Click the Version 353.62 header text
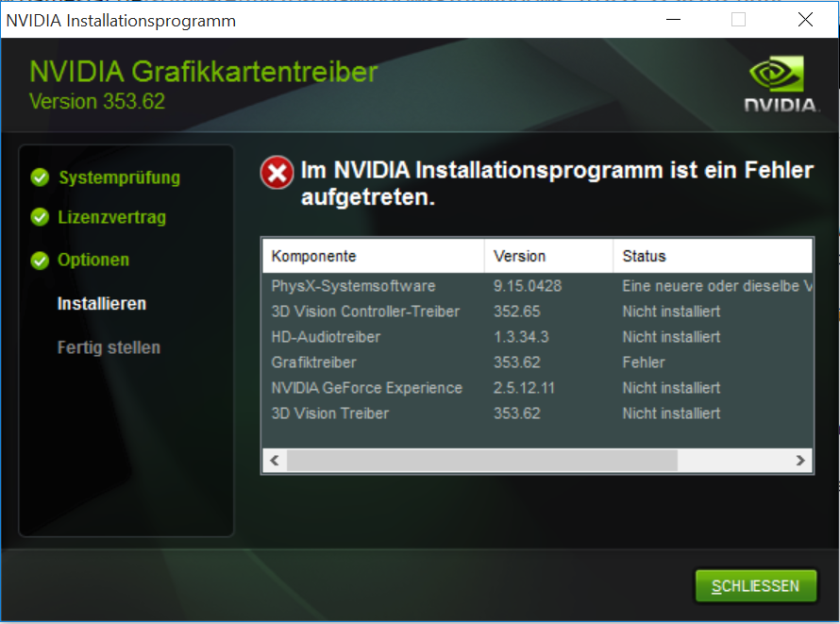This screenshot has height=624, width=840. pyautogui.click(x=97, y=102)
